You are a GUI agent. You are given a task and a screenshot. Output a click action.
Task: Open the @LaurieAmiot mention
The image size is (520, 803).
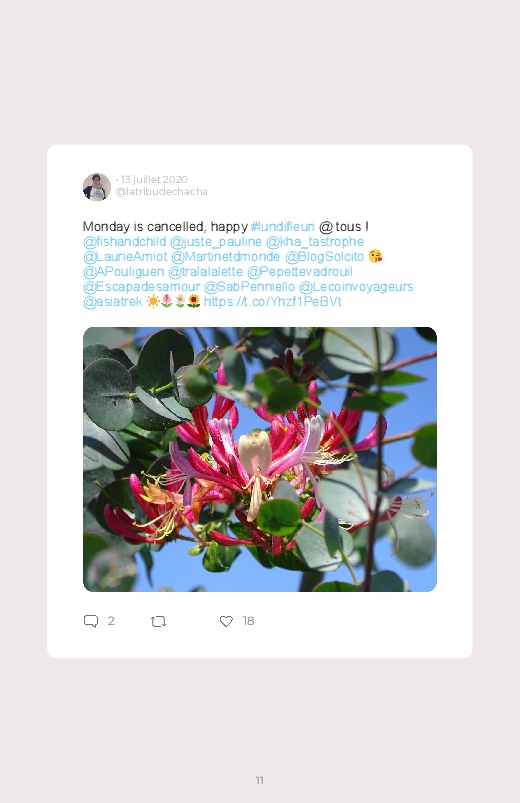pyautogui.click(x=125, y=257)
